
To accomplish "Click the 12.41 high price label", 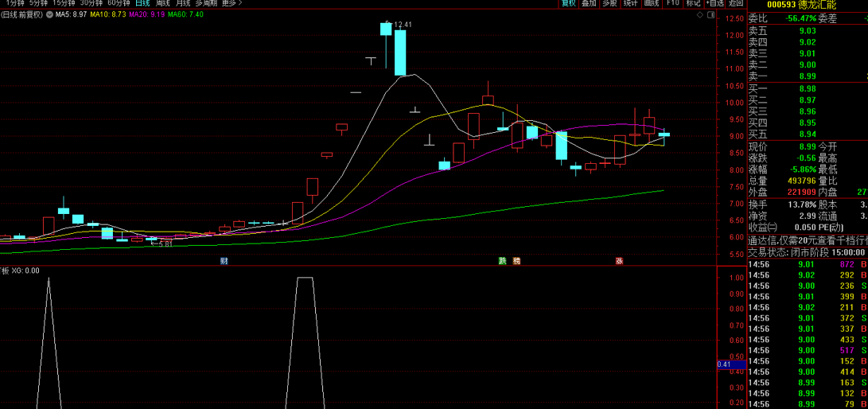I will (x=403, y=25).
